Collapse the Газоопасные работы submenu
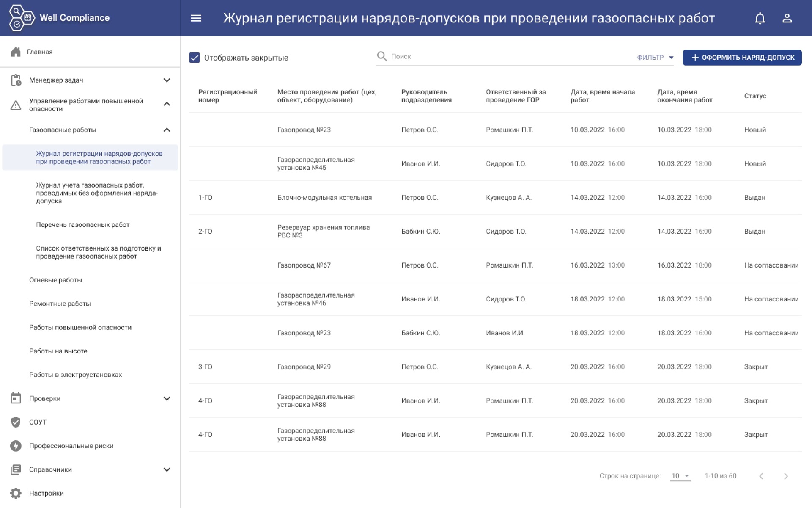The width and height of the screenshot is (812, 508). click(167, 130)
